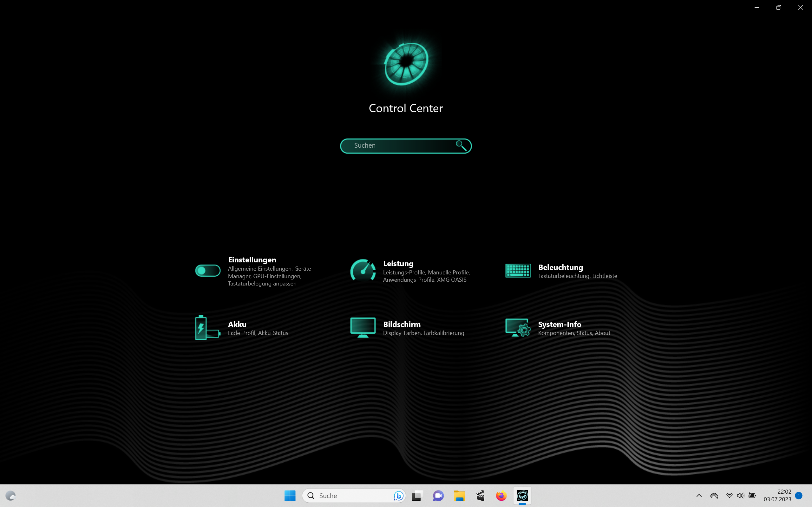
Task: Click the magnifier icon in Suchen field
Action: point(461,145)
